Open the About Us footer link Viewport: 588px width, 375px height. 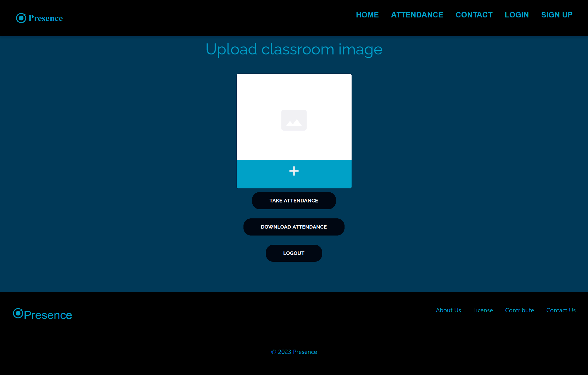tap(448, 310)
